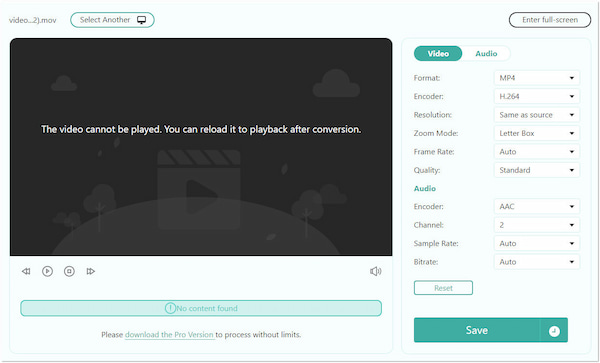The image size is (600, 363).
Task: Open the Frame Rate dropdown
Action: pyautogui.click(x=537, y=151)
